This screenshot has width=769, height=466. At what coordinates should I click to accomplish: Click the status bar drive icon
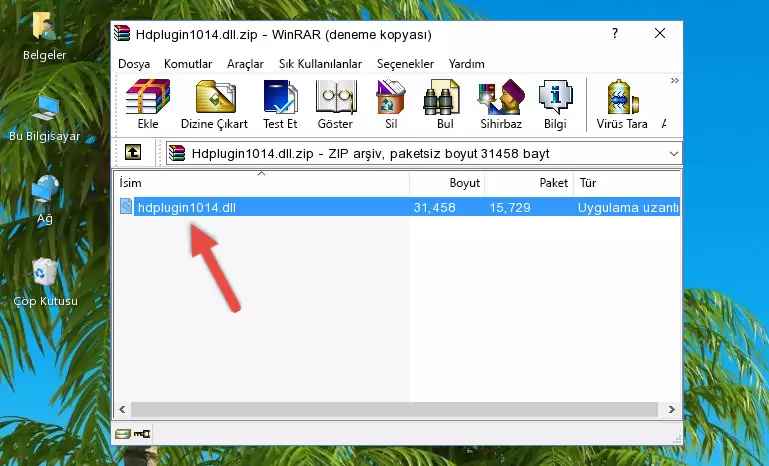(123, 433)
